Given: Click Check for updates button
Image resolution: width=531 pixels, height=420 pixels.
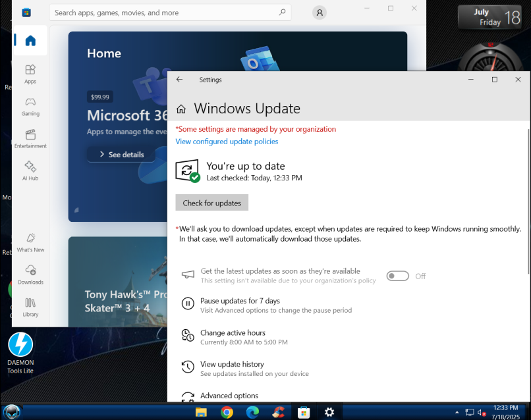Looking at the screenshot, I should (x=211, y=203).
